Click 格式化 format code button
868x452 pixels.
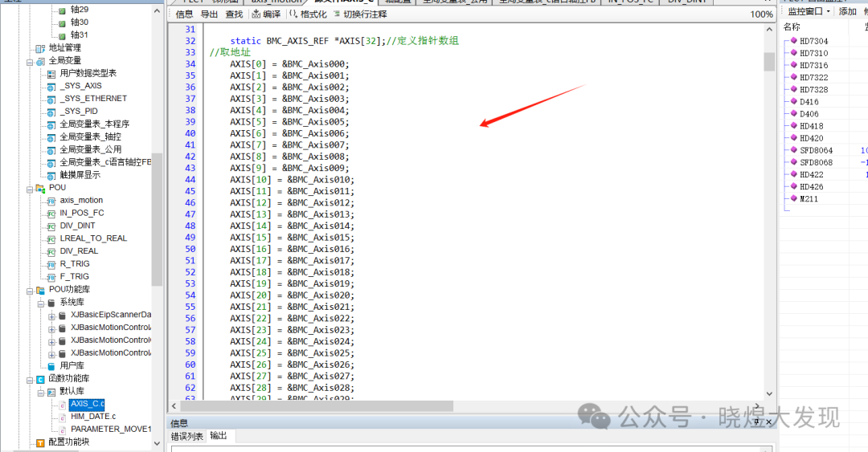click(x=307, y=14)
